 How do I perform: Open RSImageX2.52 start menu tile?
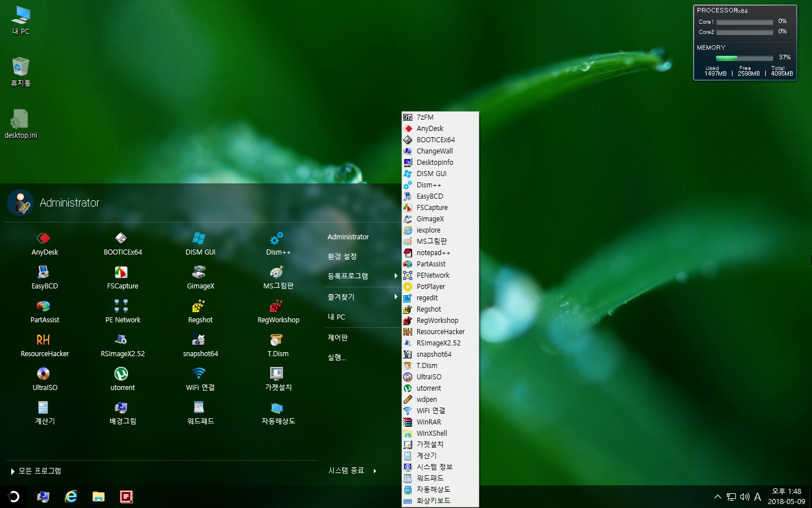point(122,345)
